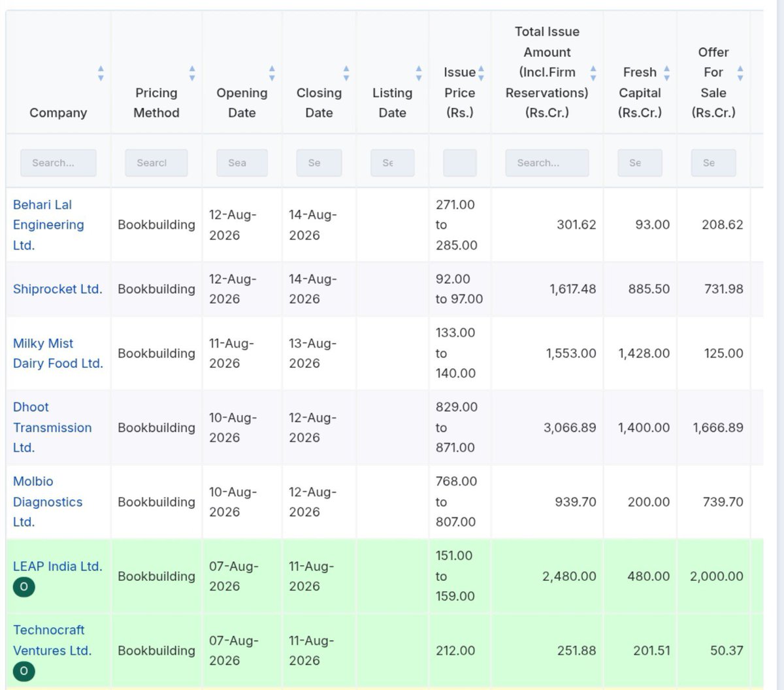Select Dhoot Transmission total amount 3,066.89
The height and width of the screenshot is (690, 784).
[570, 427]
